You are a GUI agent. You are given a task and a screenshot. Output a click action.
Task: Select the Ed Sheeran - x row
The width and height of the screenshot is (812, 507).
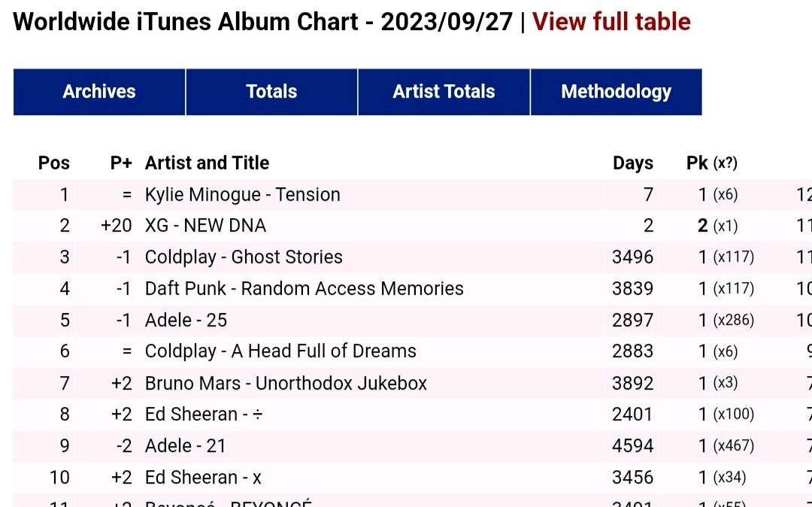[412, 478]
